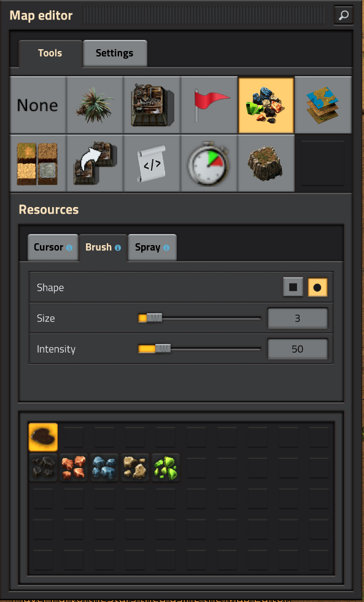Choose the entities machine tool
This screenshot has width=364, height=602.
pos(152,105)
